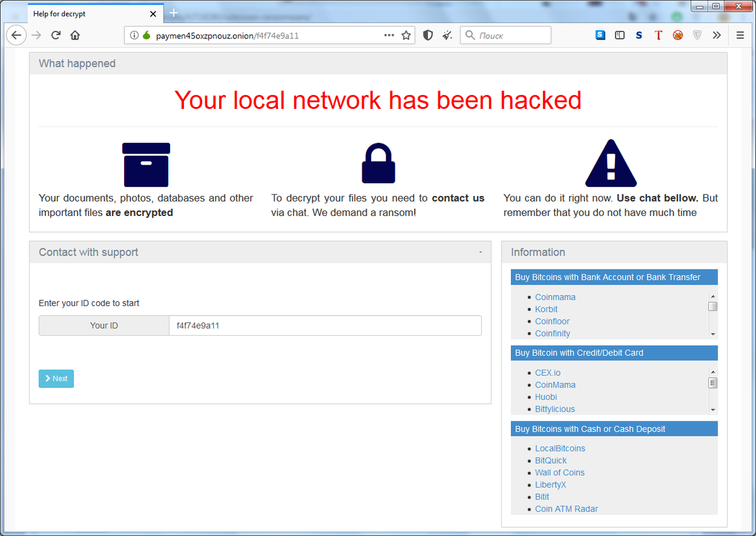Click the onion site indicator icon
This screenshot has height=536, width=756.
click(146, 35)
